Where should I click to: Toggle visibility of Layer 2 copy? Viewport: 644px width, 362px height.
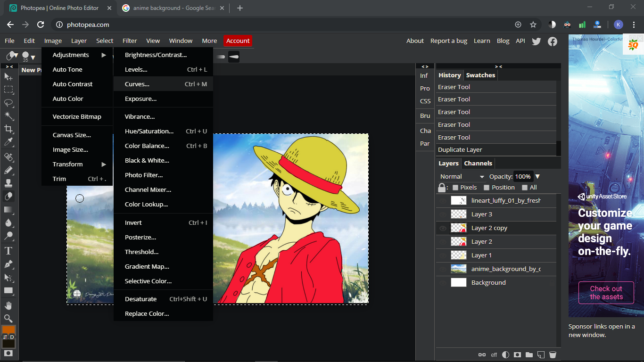point(443,228)
